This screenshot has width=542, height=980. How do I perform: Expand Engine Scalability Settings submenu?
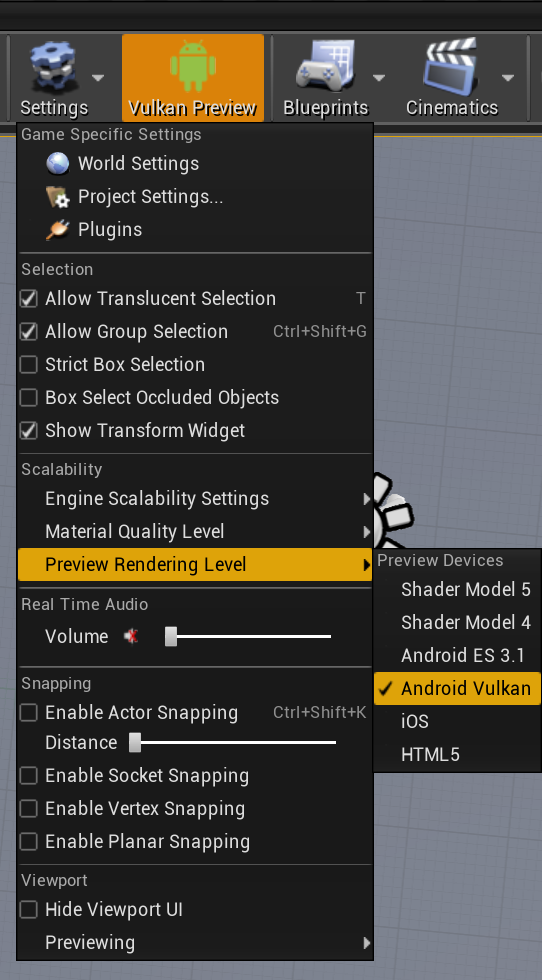(195, 499)
